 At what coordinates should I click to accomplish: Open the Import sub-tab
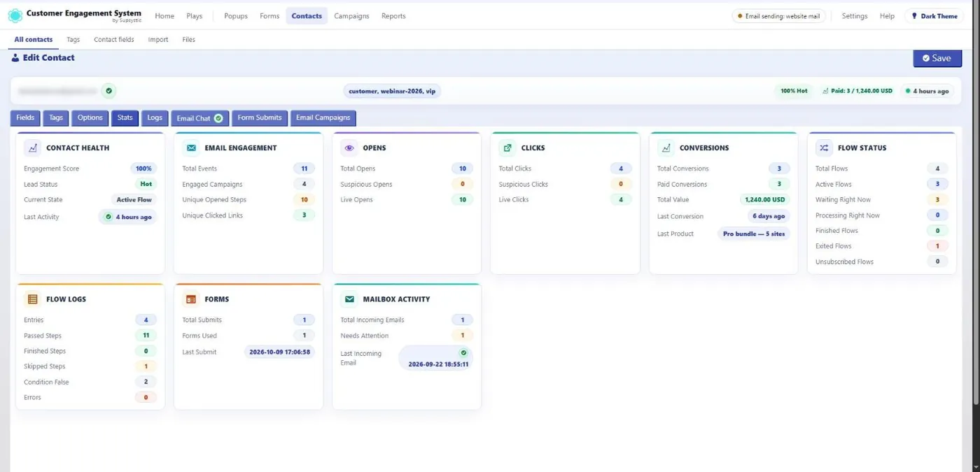click(158, 40)
